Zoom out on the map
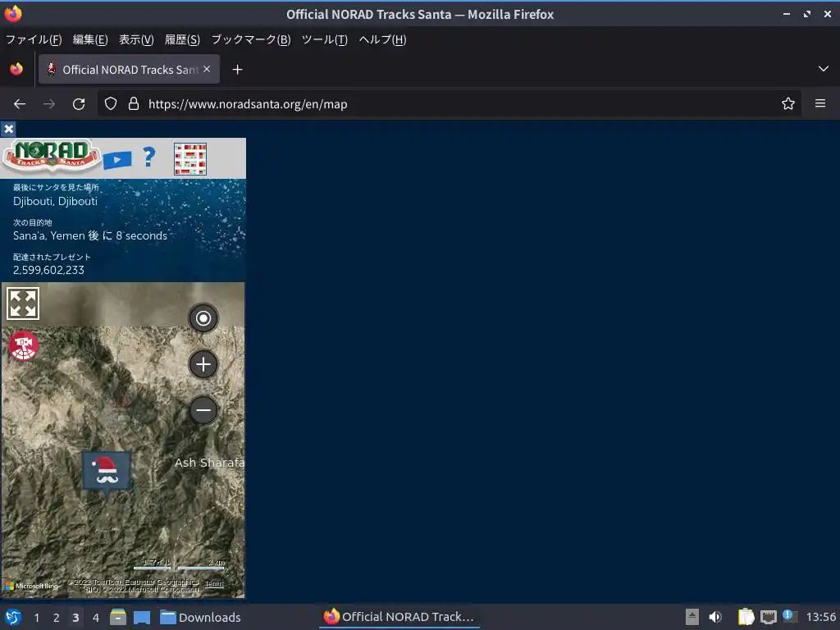The width and height of the screenshot is (840, 630). point(203,411)
